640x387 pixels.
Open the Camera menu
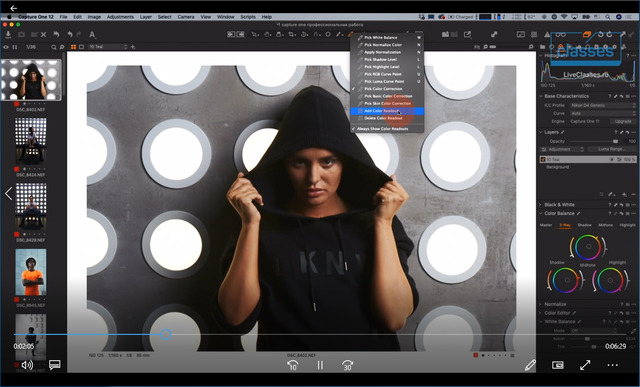pyautogui.click(x=186, y=17)
